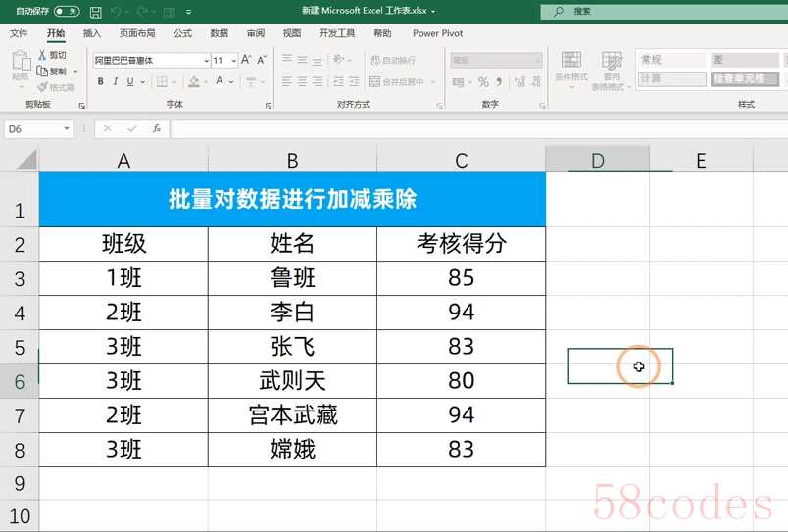
Task: Click the Save icon in title bar
Action: coord(95,12)
